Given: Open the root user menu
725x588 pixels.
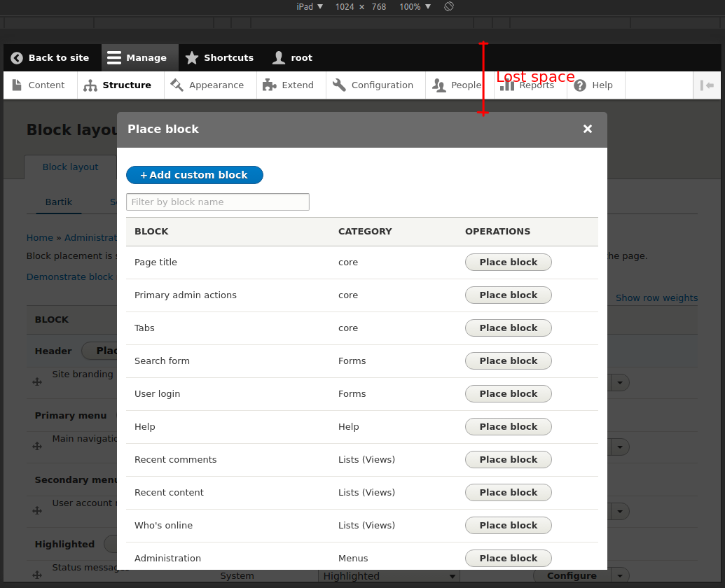Looking at the screenshot, I should [x=292, y=57].
